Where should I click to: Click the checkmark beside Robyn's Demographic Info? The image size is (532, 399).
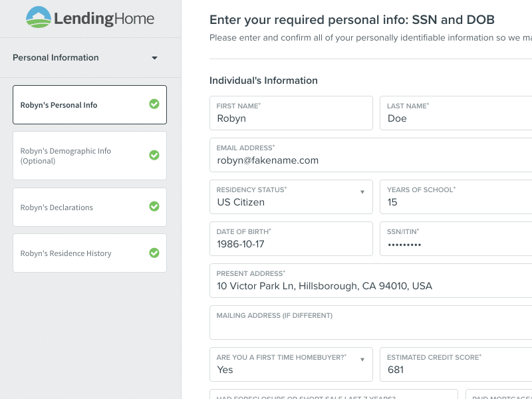pyautogui.click(x=154, y=155)
